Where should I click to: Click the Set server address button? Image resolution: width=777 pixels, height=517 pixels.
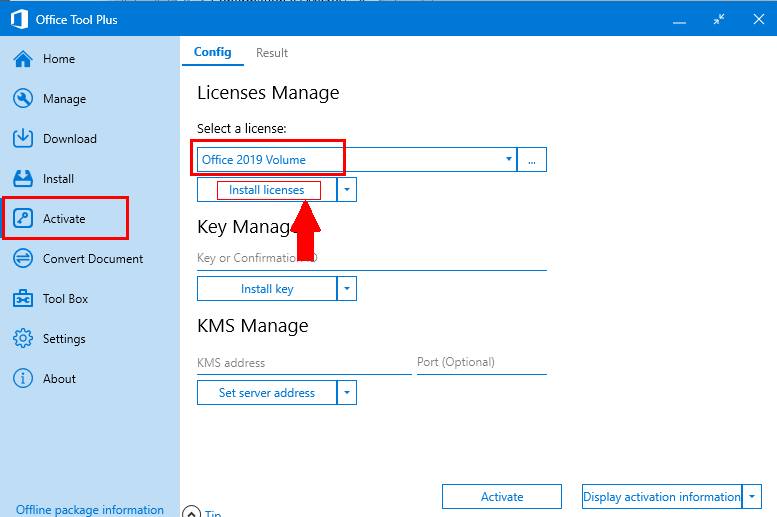pyautogui.click(x=267, y=393)
